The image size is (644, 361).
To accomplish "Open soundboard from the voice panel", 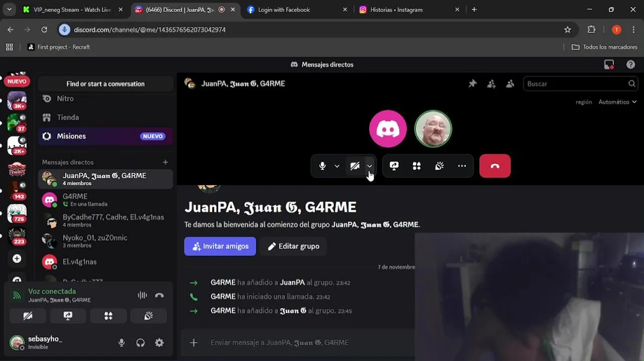I will coord(148,316).
